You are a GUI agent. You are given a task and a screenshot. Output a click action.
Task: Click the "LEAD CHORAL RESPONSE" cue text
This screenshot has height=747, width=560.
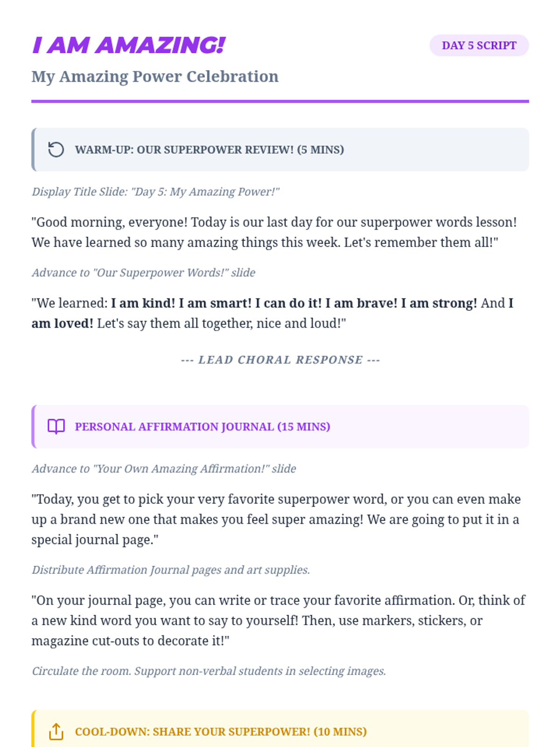click(280, 360)
